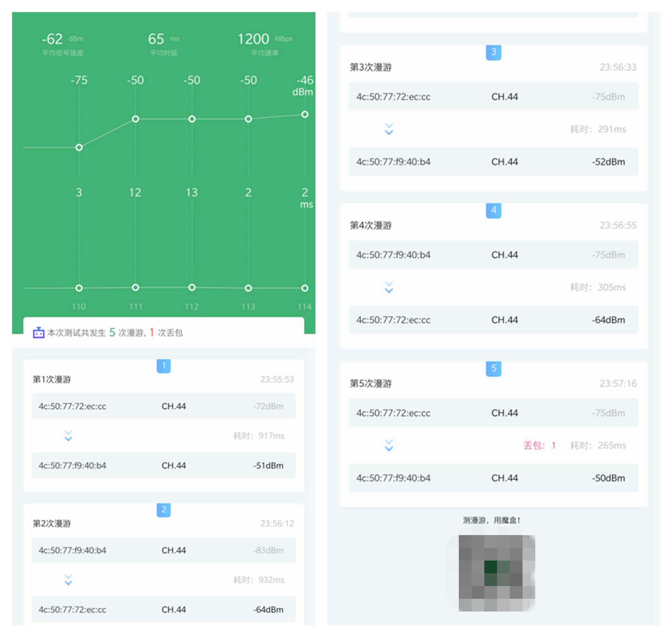
Task: Click double chevron in fourth roaming card
Action: (x=389, y=287)
